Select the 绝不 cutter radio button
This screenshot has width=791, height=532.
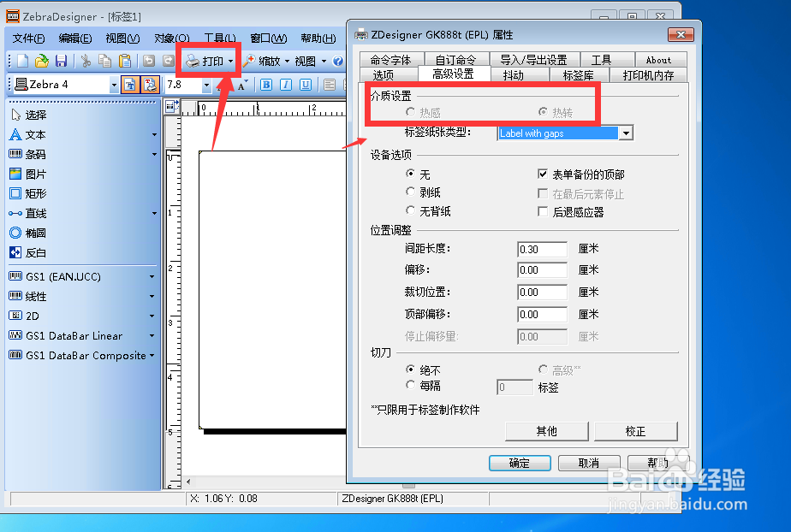(x=410, y=369)
